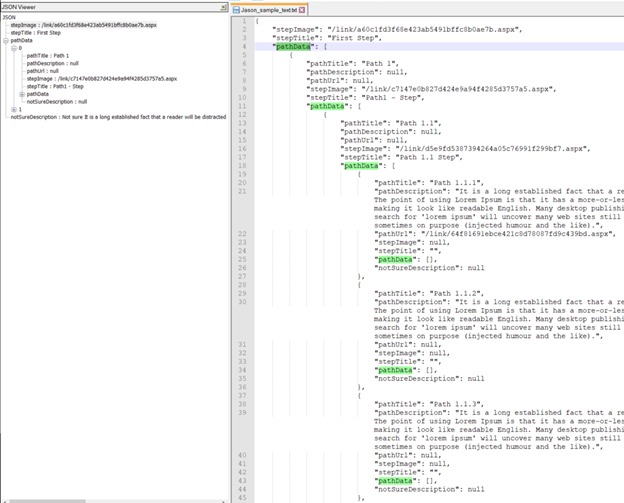Click line number 30 in the editor margin
This screenshot has height=503, width=624.
tap(242, 300)
